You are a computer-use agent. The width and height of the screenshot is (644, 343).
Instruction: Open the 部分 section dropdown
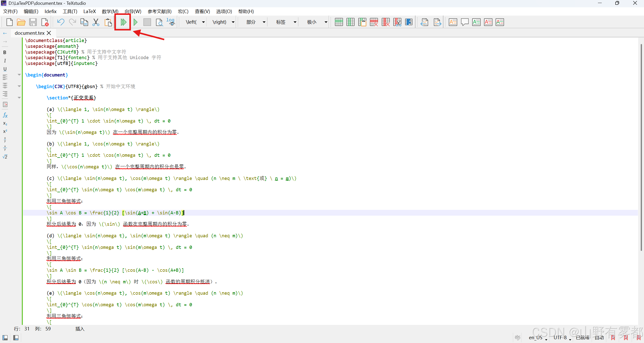click(x=264, y=22)
